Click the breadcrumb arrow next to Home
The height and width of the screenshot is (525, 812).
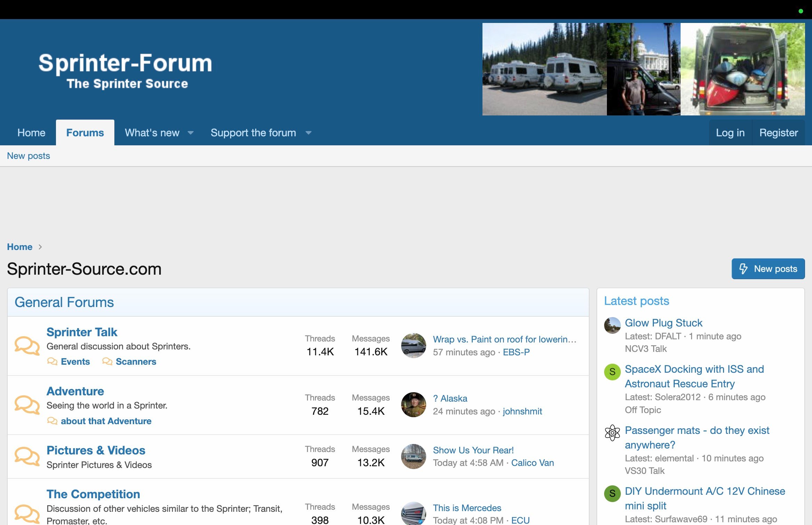coord(40,247)
